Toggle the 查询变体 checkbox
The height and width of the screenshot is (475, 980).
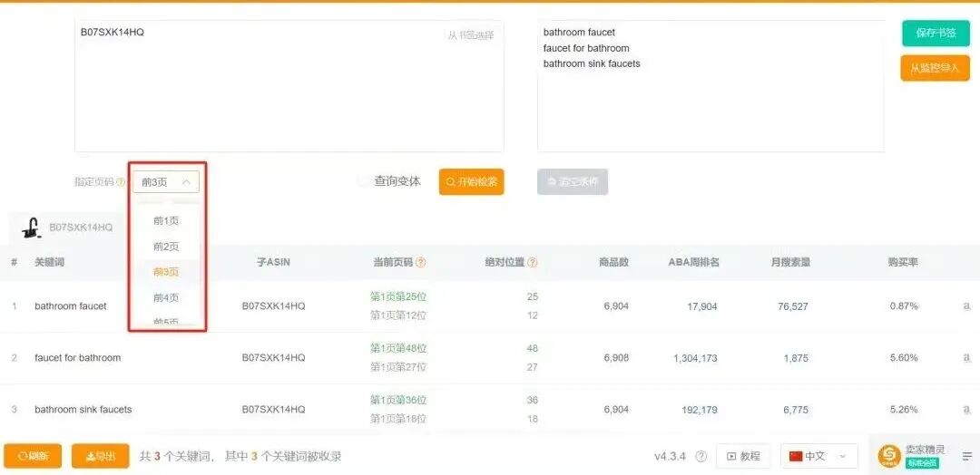[x=363, y=181]
